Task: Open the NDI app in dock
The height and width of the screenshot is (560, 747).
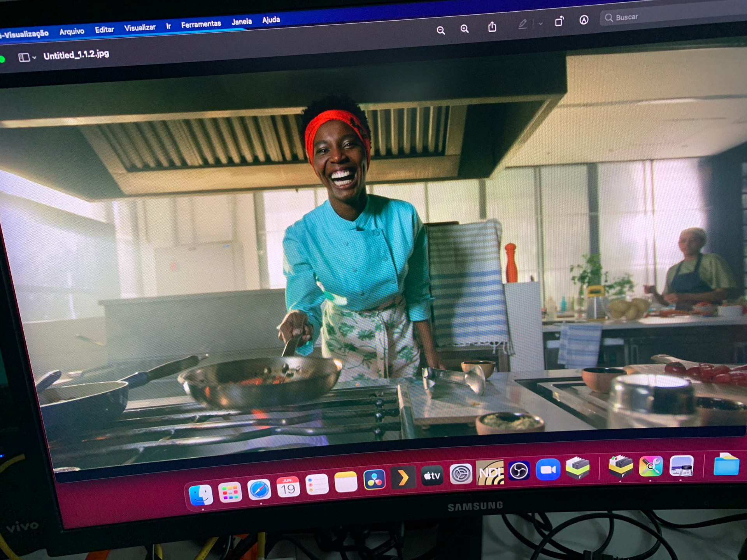Action: pyautogui.click(x=490, y=473)
